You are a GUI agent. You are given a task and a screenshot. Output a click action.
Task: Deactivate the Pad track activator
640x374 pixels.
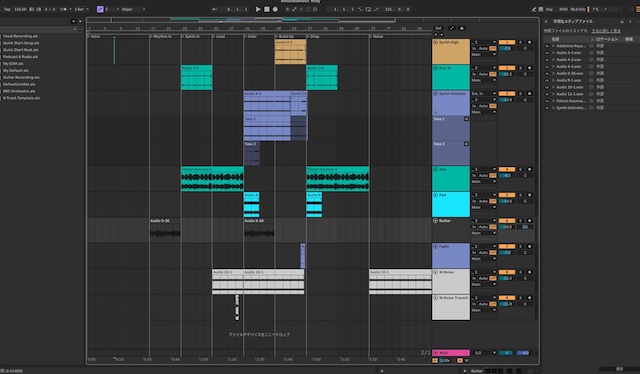tap(507, 195)
